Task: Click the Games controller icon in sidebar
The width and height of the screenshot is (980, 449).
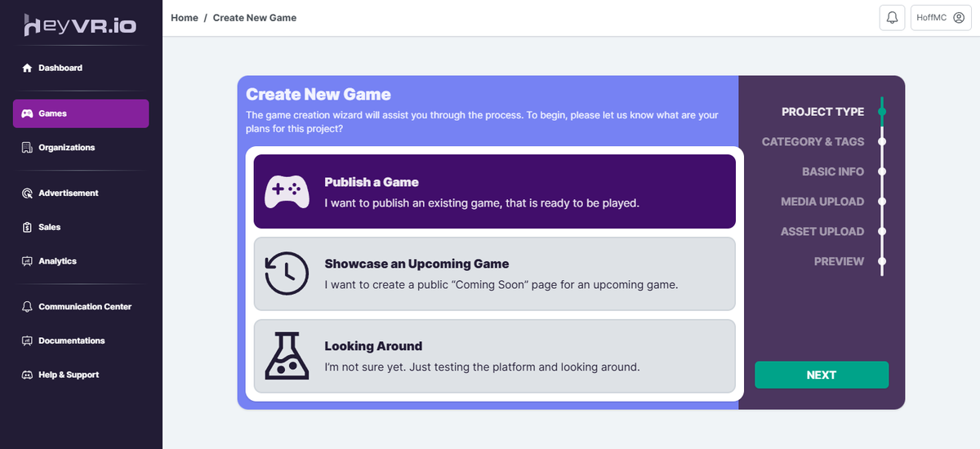Action: coord(27,113)
